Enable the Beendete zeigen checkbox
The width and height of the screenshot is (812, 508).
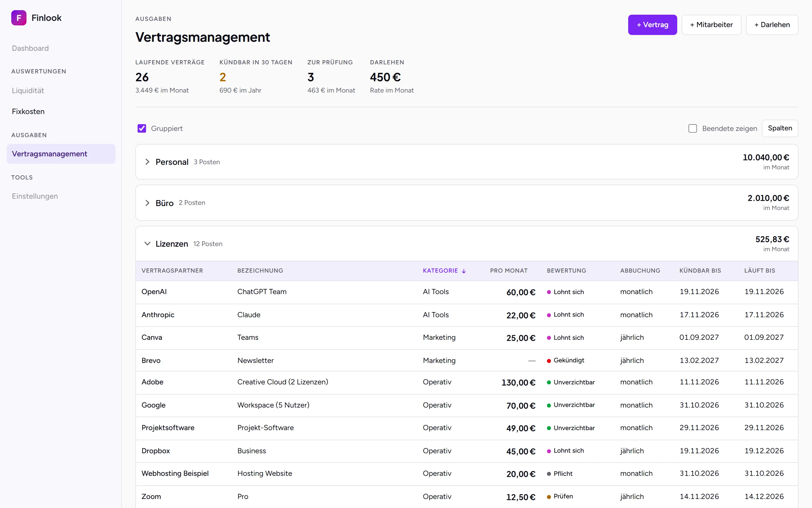[x=692, y=128]
